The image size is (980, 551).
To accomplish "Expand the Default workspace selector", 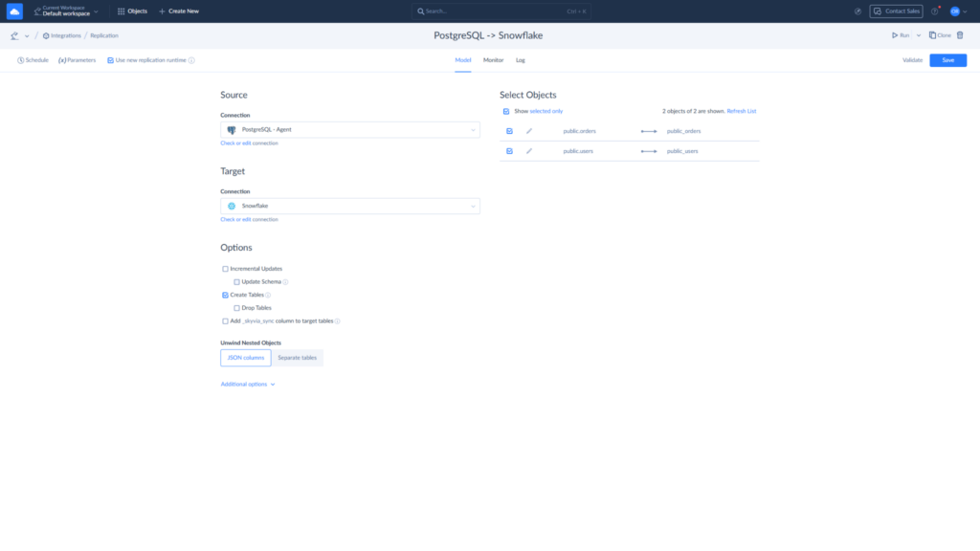I will coord(66,11).
